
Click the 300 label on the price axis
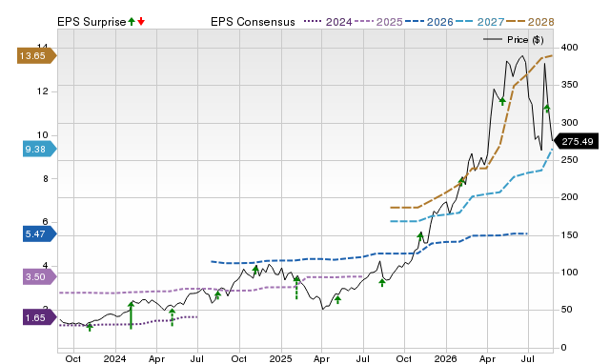[x=570, y=123]
